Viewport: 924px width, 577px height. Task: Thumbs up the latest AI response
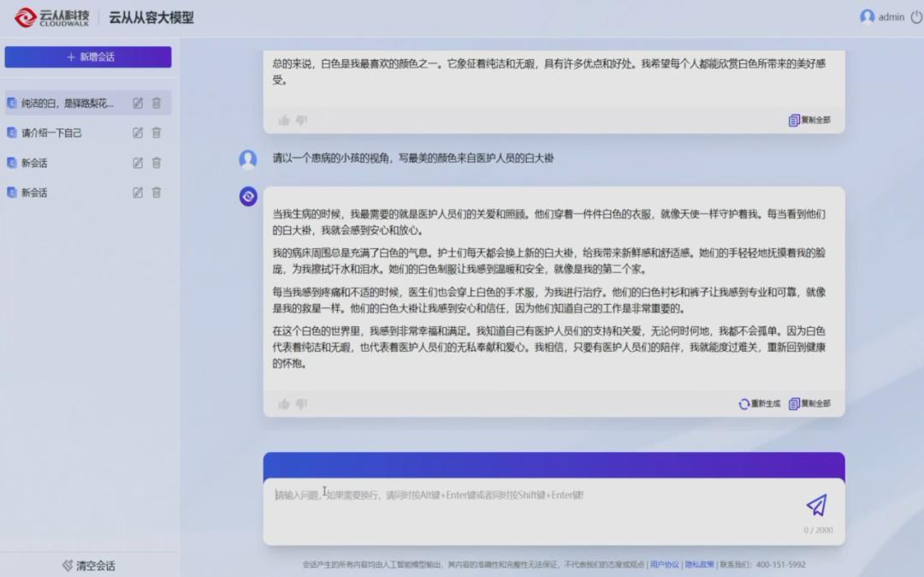pyautogui.click(x=283, y=404)
